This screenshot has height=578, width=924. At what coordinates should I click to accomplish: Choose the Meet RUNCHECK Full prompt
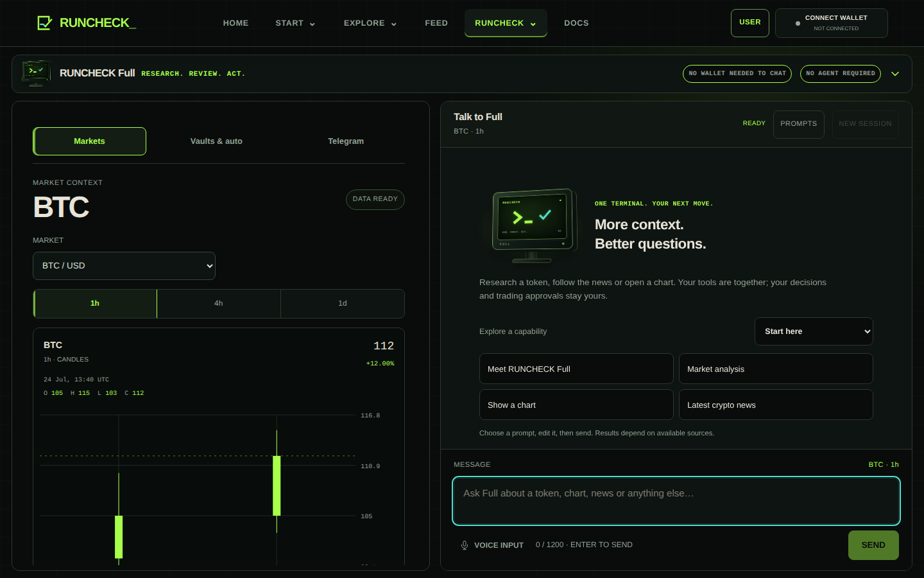576,369
